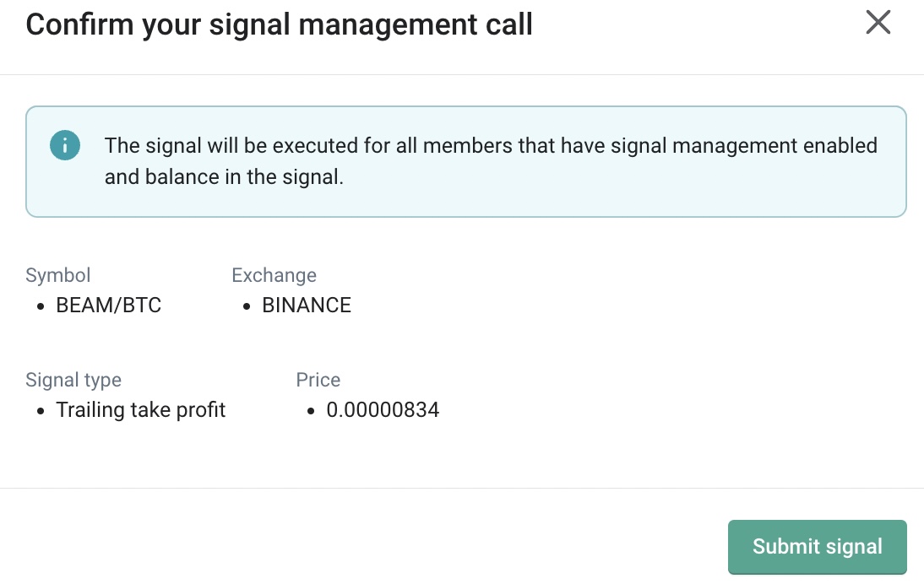Click the dialog title text
Image resolution: width=924 pixels, height=584 pixels.
[x=279, y=24]
